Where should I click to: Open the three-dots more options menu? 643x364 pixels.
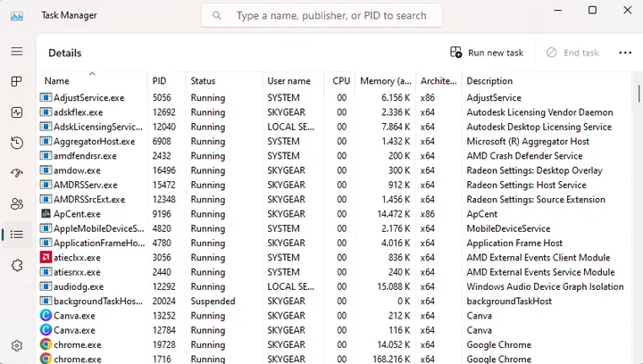tap(625, 53)
